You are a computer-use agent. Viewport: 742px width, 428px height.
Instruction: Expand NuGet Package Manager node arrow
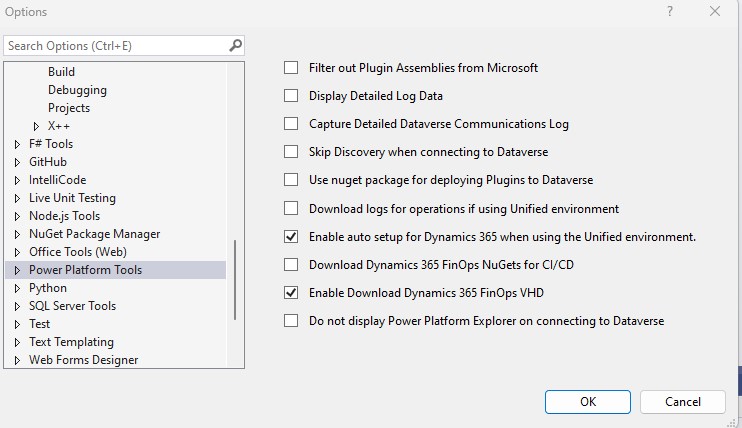(x=18, y=234)
